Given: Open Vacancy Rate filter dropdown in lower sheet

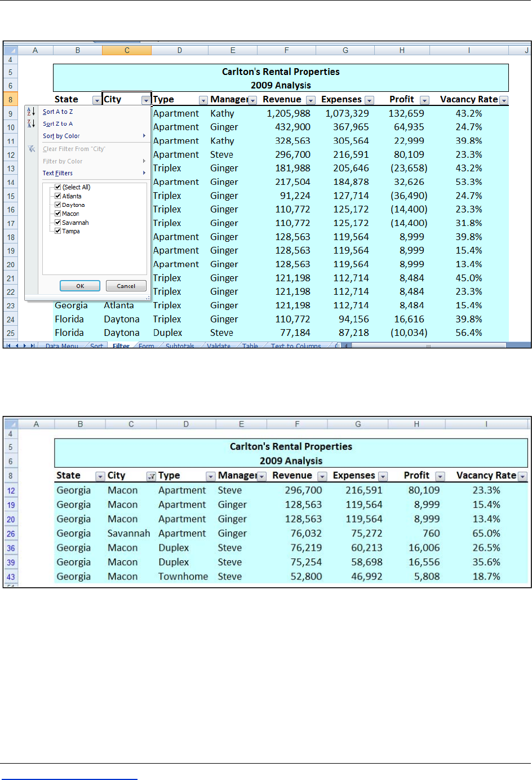Looking at the screenshot, I should pyautogui.click(x=522, y=476).
